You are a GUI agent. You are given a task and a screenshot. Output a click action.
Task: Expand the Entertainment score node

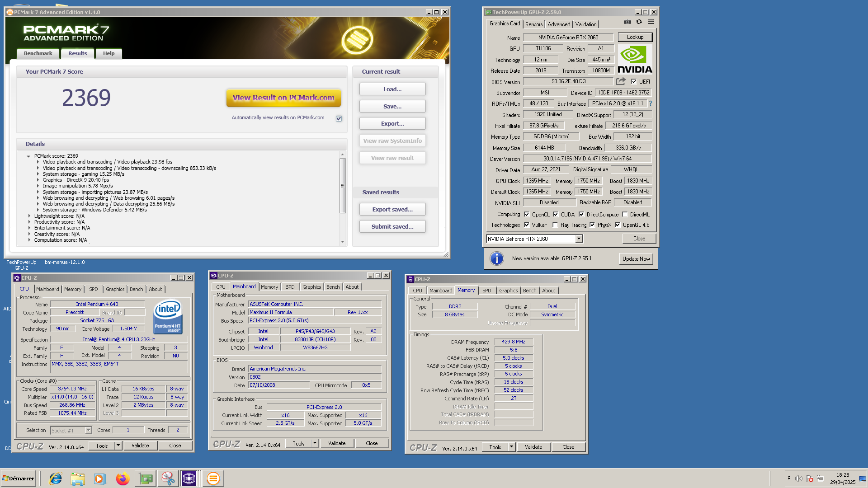tap(29, 228)
